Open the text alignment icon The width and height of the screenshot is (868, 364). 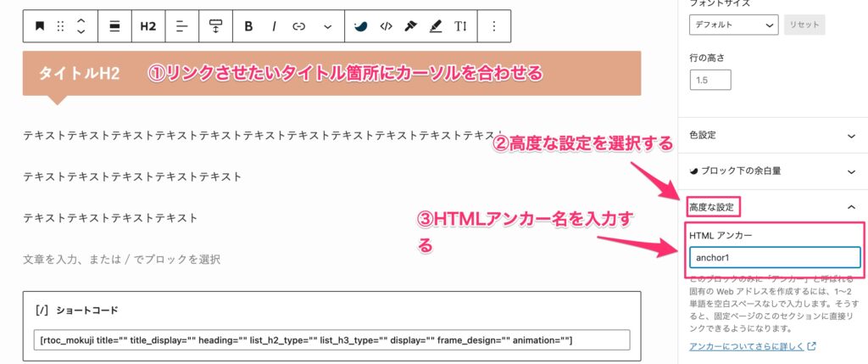pos(181,26)
